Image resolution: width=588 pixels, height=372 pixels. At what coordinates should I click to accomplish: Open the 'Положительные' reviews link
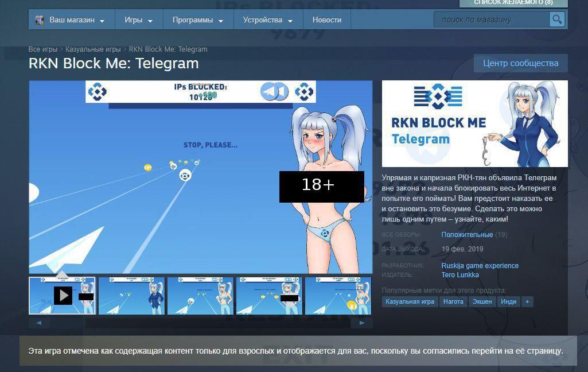pyautogui.click(x=467, y=235)
